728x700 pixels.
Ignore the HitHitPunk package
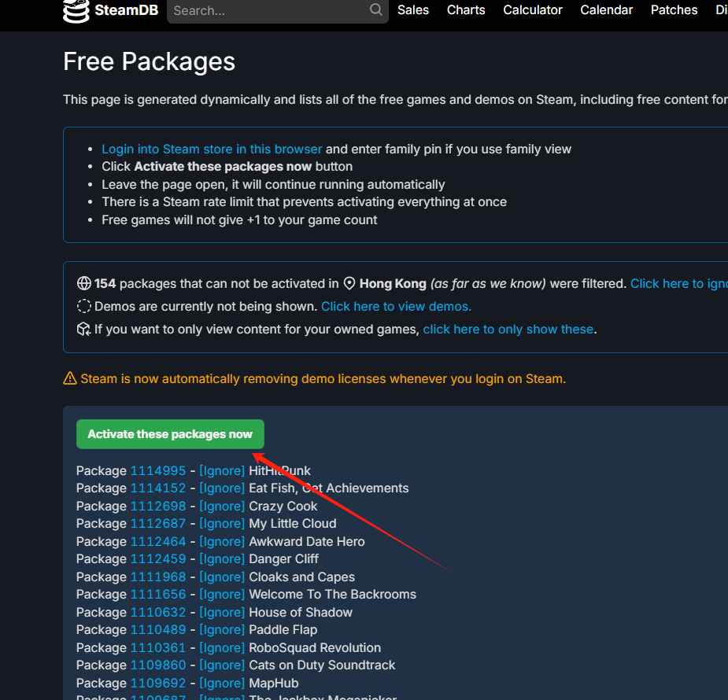(222, 470)
